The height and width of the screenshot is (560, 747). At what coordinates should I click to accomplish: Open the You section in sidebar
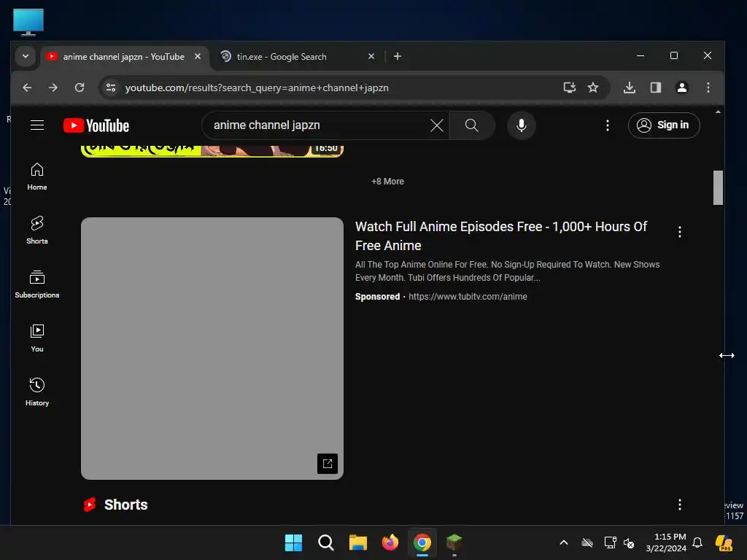click(37, 338)
